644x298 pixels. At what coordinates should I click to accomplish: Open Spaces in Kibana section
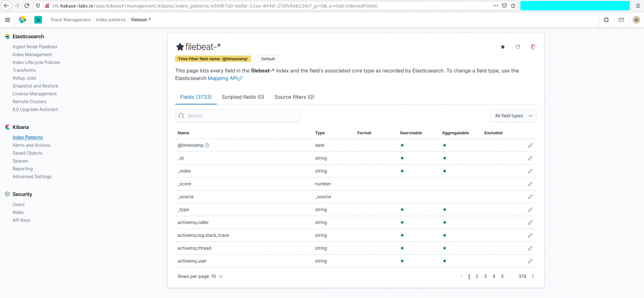click(20, 161)
